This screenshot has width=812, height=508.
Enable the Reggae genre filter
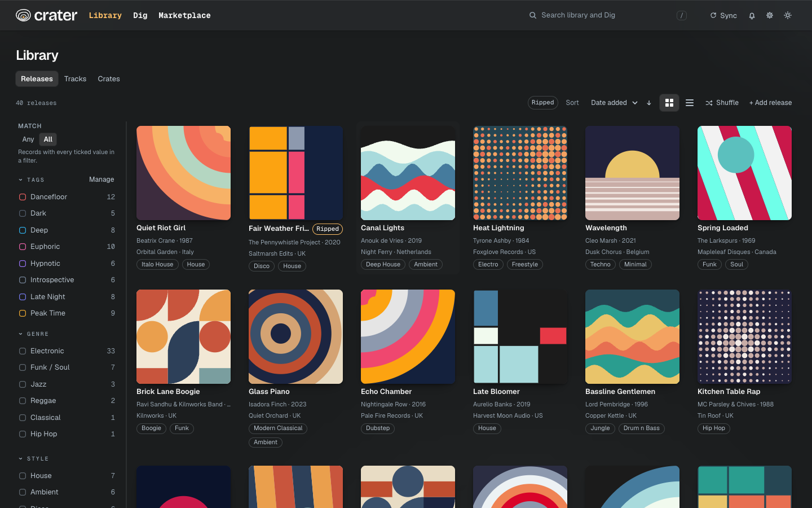23,401
